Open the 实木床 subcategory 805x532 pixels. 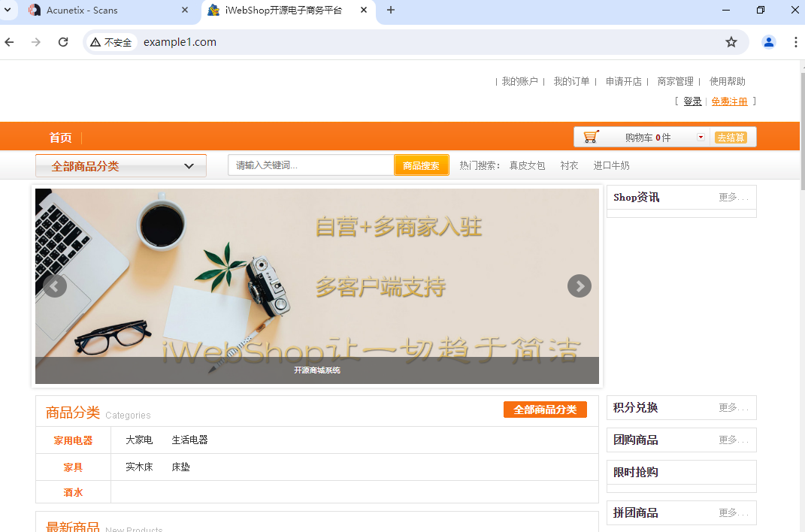coord(139,467)
